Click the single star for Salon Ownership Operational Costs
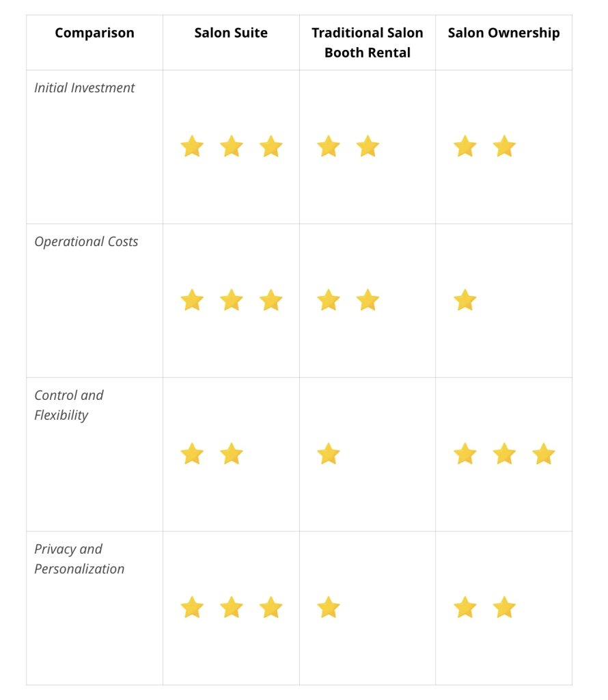The image size is (608, 700). point(465,300)
